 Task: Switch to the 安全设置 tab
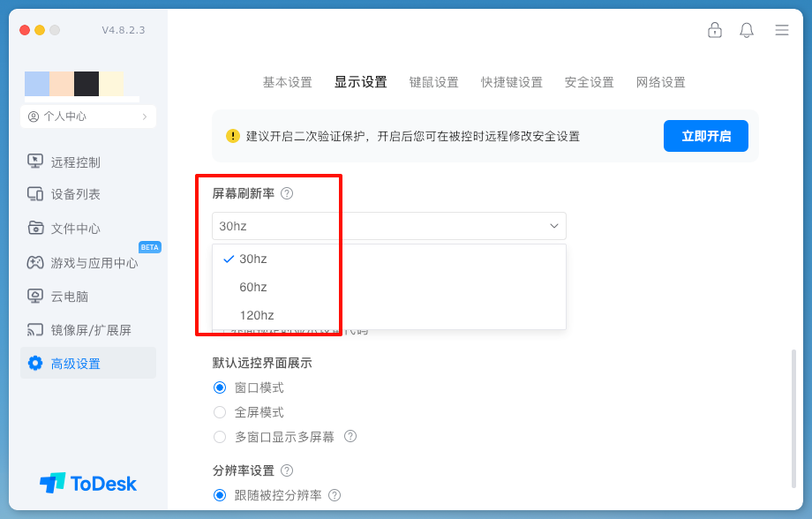589,82
